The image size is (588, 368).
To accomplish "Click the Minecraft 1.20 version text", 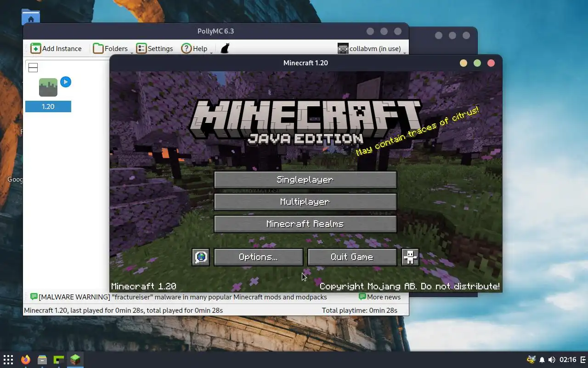I will click(x=144, y=286).
